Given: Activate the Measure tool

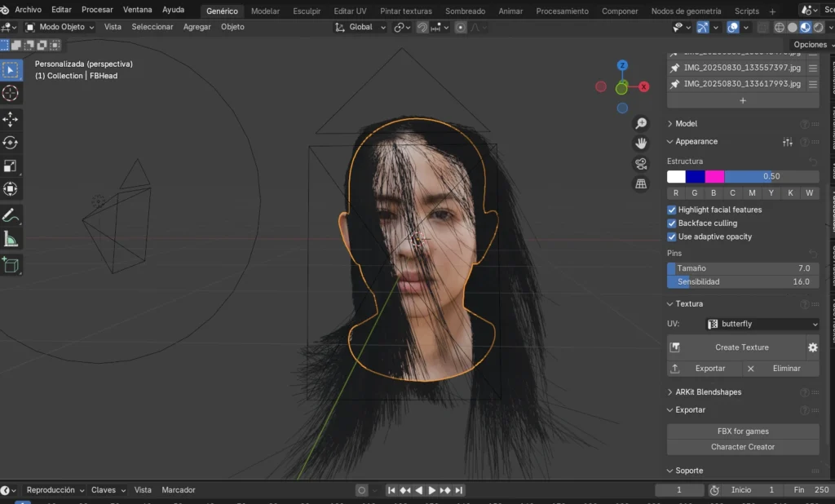Looking at the screenshot, I should [11, 240].
